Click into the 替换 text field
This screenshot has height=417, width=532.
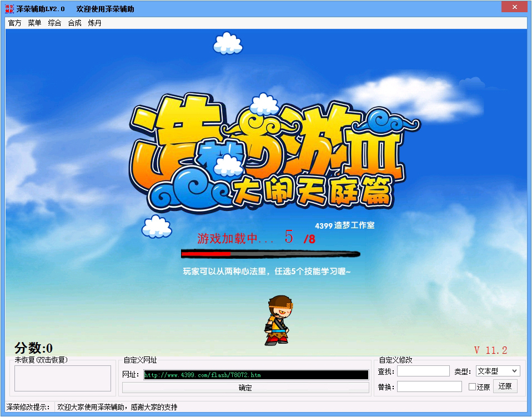(429, 386)
